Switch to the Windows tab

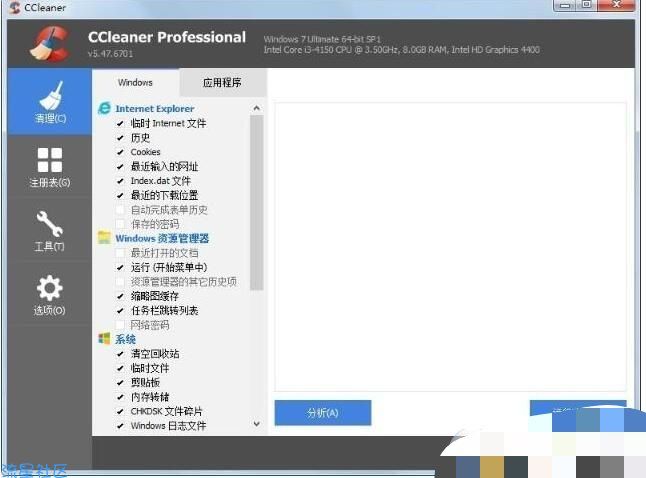click(136, 82)
